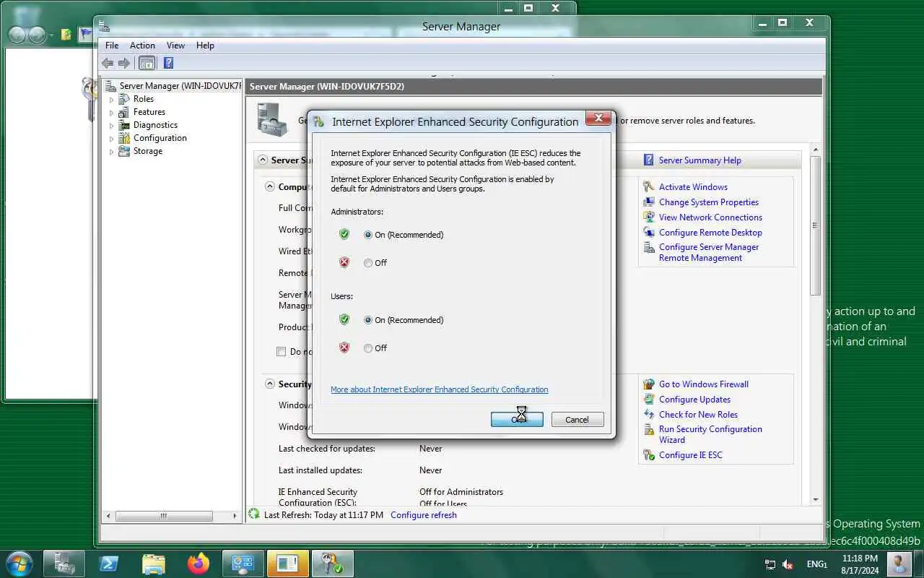Screen dimensions: 924x578
Task: Click the Configure refresh link
Action: [424, 515]
